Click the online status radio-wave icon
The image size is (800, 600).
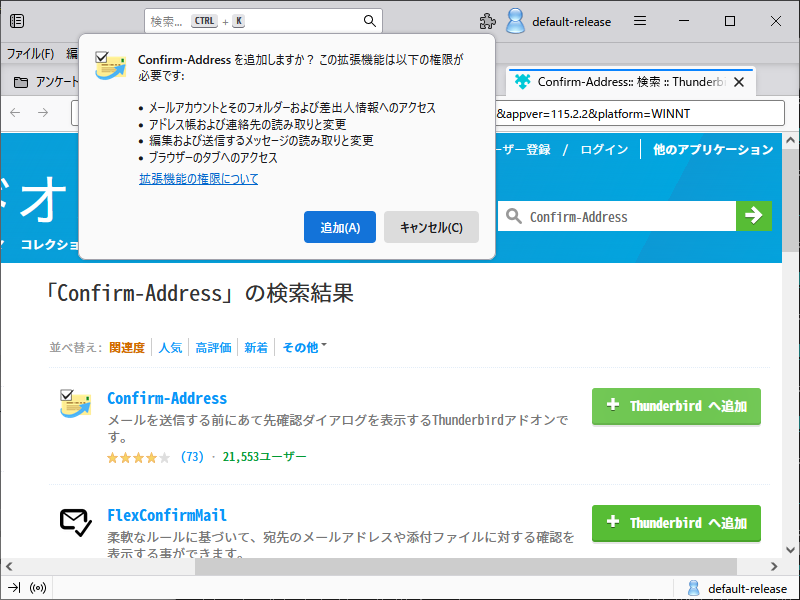[38, 588]
